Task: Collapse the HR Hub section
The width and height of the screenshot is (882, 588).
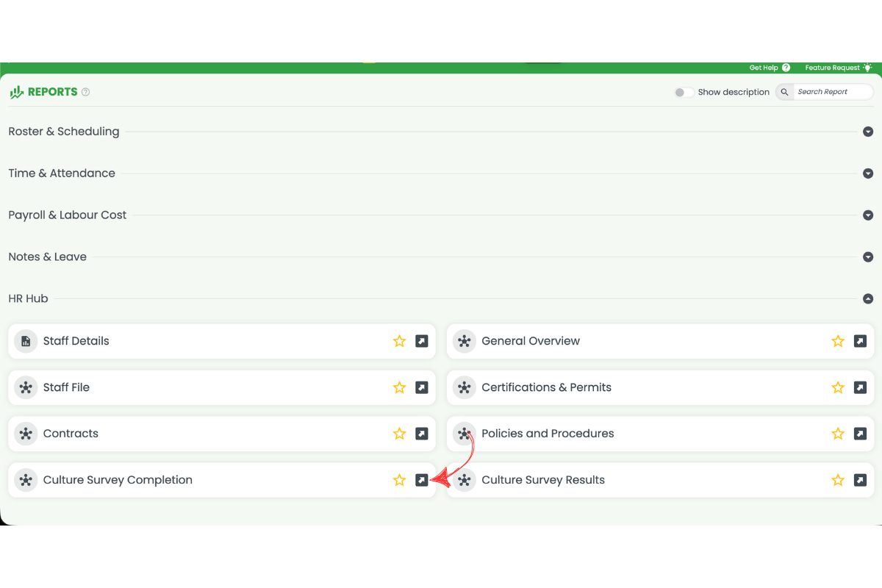Action: (x=868, y=298)
